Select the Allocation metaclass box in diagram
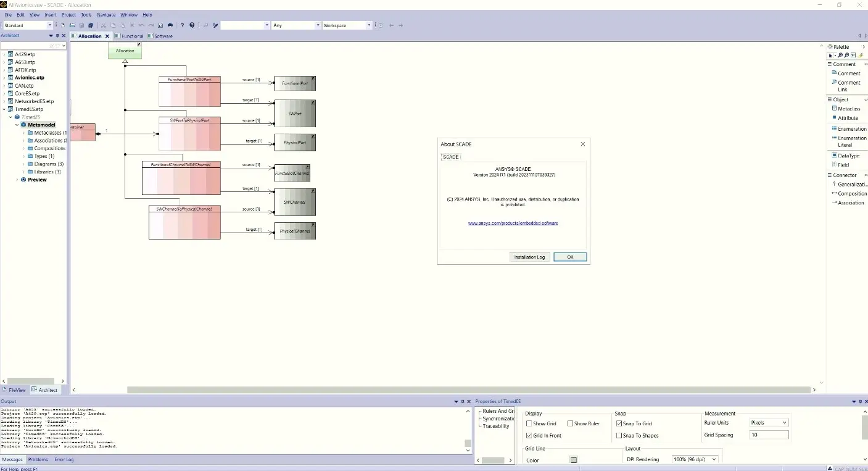868x471 pixels. click(x=125, y=51)
